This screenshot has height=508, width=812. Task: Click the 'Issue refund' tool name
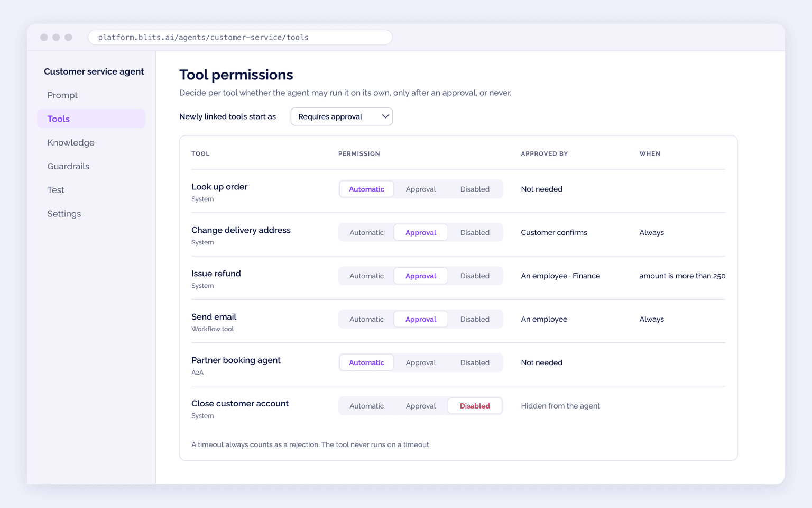216,274
